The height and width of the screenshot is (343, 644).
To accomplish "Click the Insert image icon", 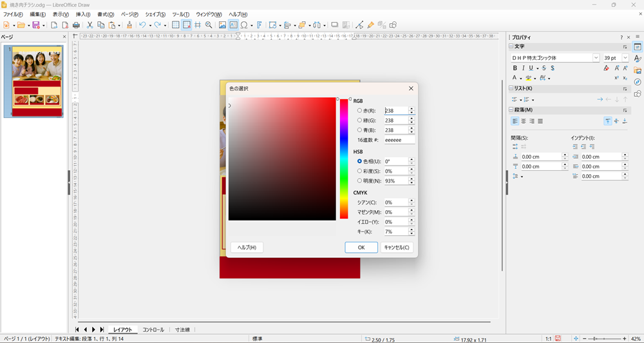I will tap(222, 24).
